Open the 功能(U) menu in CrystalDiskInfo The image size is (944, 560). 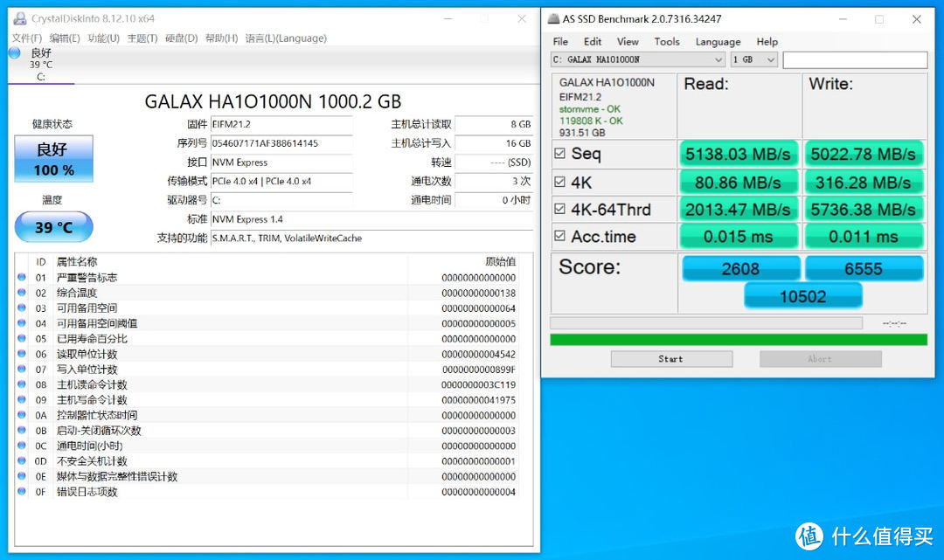103,38
